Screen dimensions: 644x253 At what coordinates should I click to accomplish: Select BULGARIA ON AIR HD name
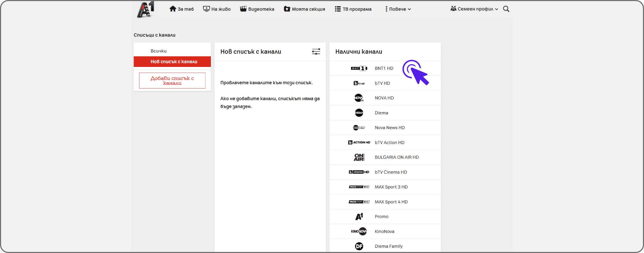[x=397, y=157]
